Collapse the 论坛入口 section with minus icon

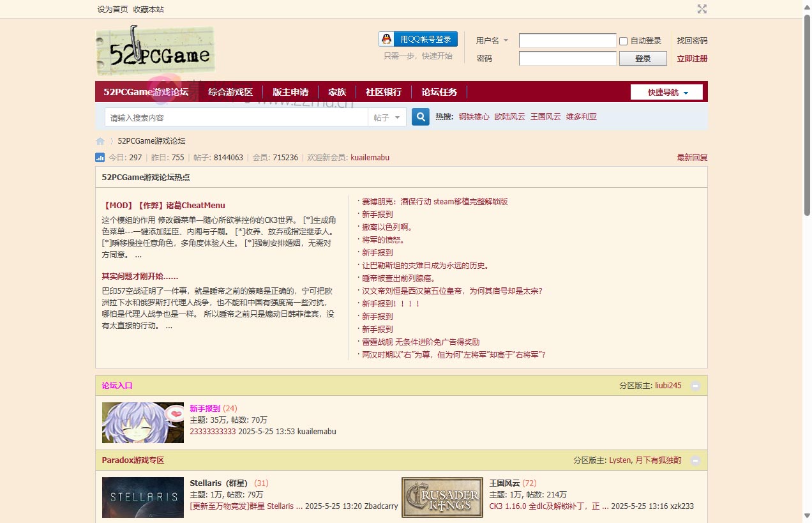click(696, 385)
